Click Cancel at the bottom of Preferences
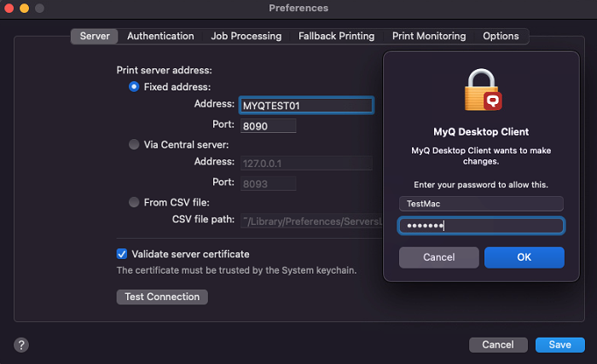Viewport: 597px width, 364px height. click(x=497, y=344)
